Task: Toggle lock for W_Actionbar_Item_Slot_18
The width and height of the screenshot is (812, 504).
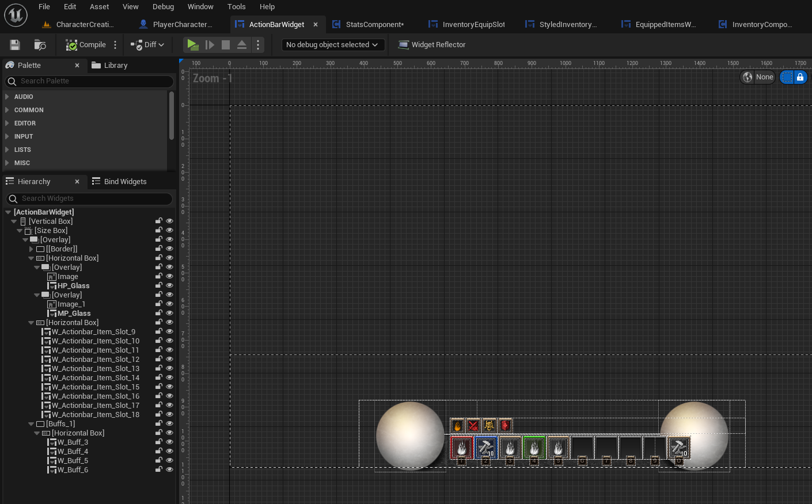Action: (x=158, y=414)
